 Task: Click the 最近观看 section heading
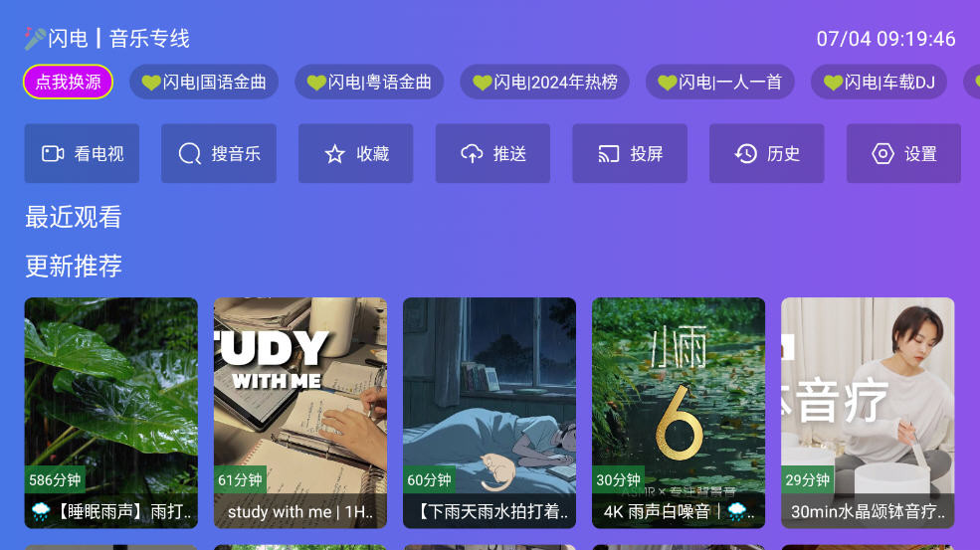[73, 218]
